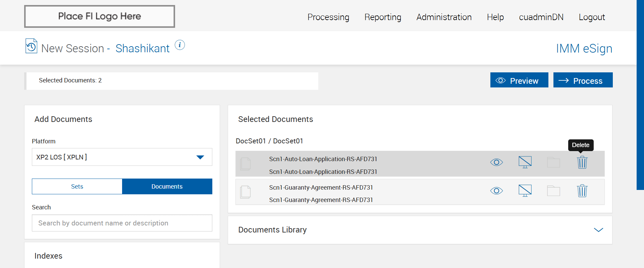The image size is (644, 268).
Task: Click the session info icon beside Shashikant
Action: [x=180, y=45]
